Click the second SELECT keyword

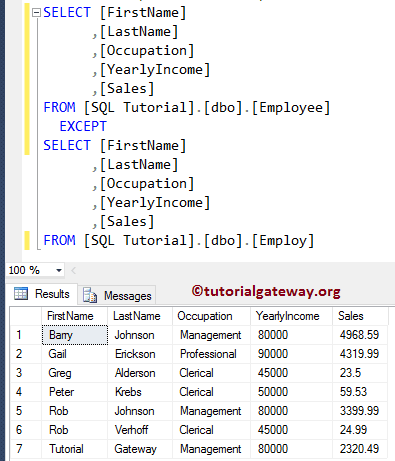[67, 146]
